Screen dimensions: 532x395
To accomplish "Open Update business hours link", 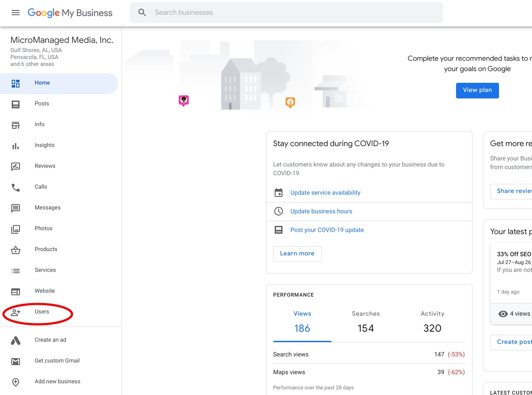I will pos(321,212).
